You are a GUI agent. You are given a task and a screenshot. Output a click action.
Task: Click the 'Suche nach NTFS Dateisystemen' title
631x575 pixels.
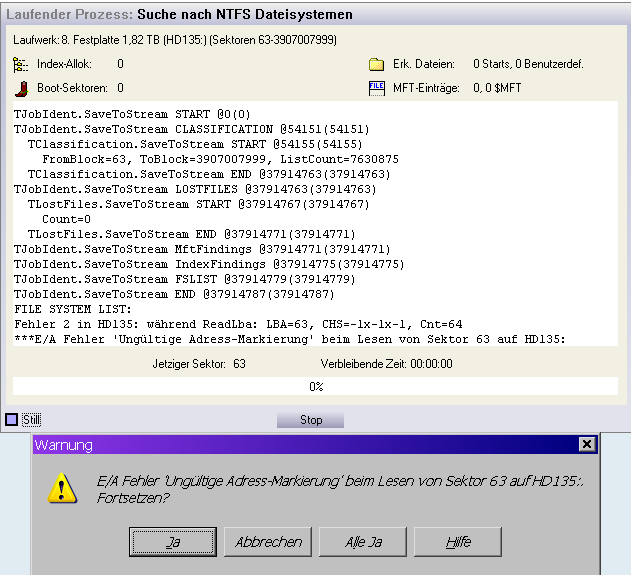[245, 14]
